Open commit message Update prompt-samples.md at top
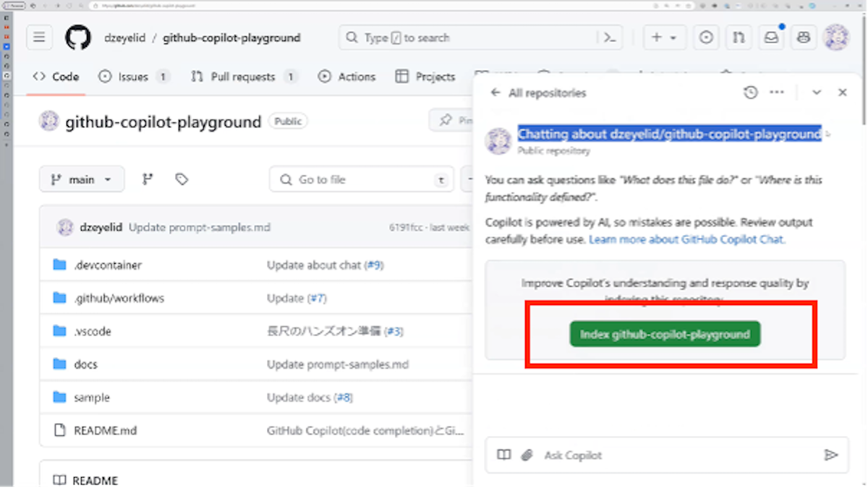868x488 pixels. pyautogui.click(x=200, y=227)
